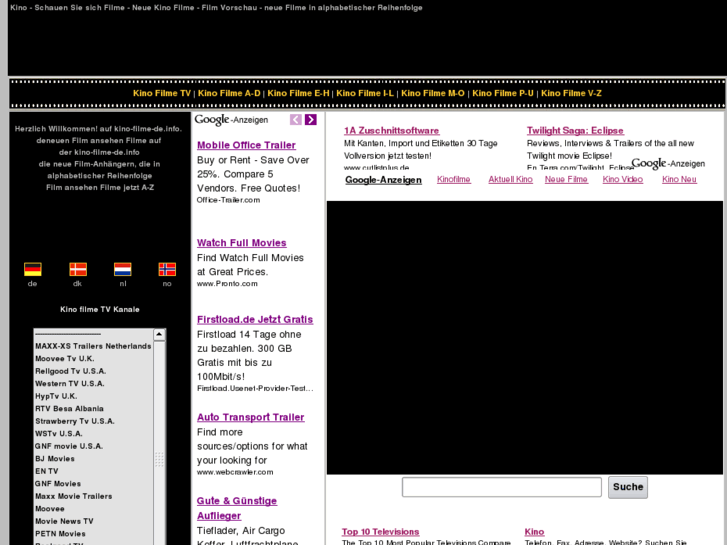The height and width of the screenshot is (545, 727).
Task: Select GNF movie U.S.A. channel
Action: (x=69, y=447)
